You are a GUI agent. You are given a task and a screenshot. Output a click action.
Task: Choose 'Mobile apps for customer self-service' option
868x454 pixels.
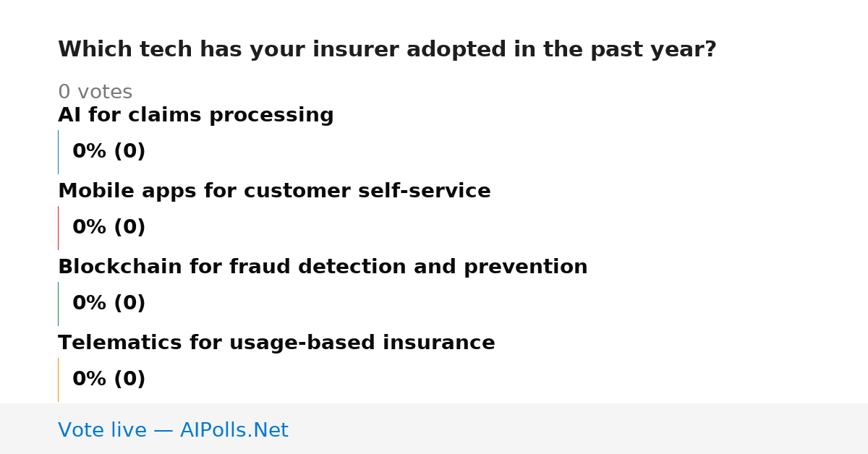[274, 192]
